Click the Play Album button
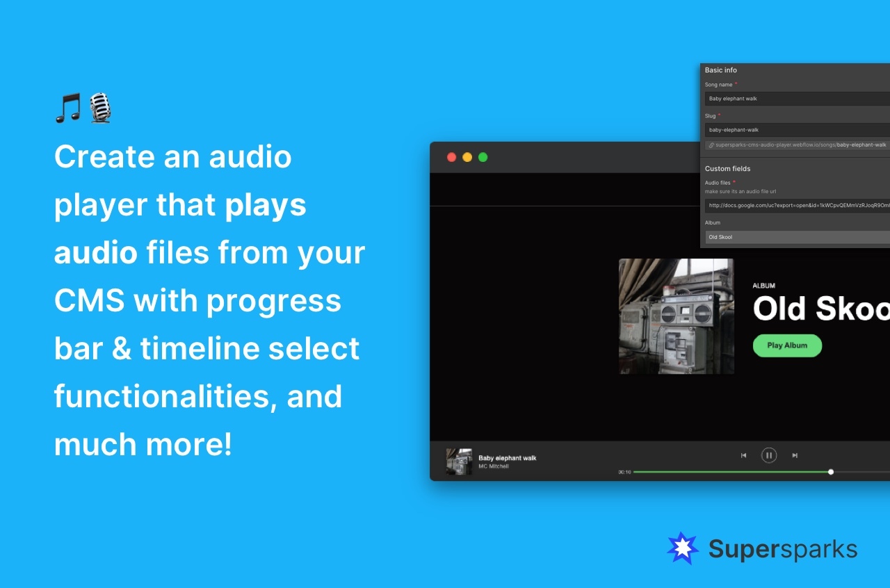Viewport: 890px width, 588px height. click(x=787, y=345)
